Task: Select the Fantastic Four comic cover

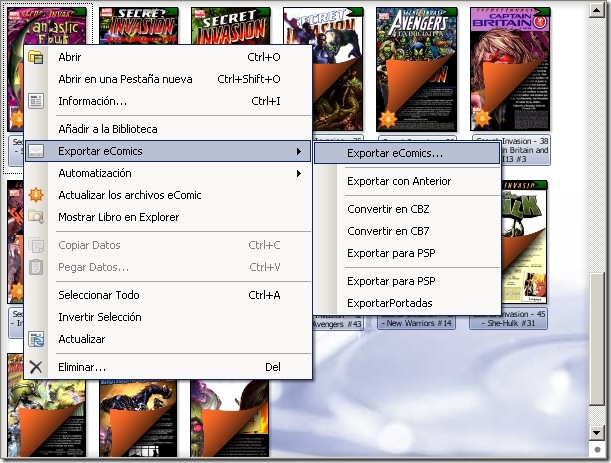Action: point(47,26)
